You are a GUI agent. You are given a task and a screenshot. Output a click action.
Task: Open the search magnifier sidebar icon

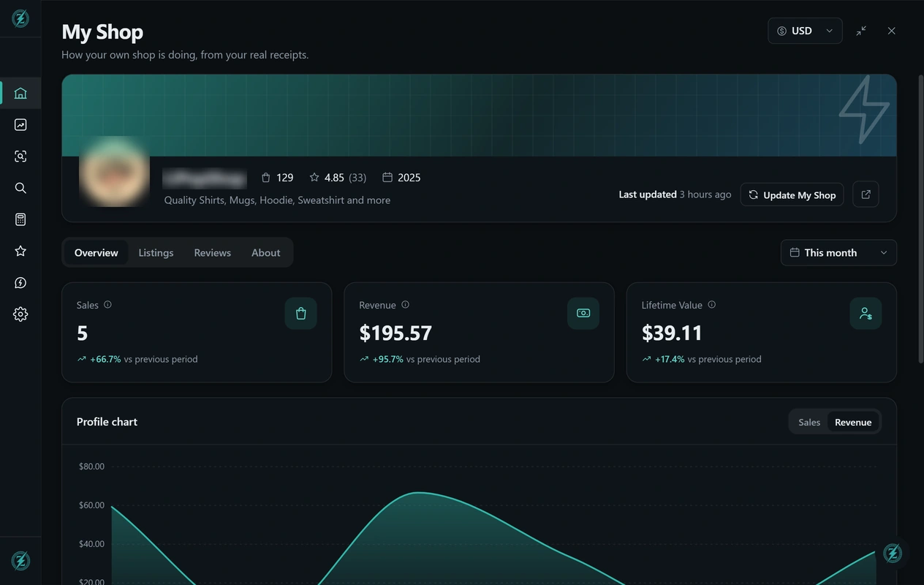point(20,188)
